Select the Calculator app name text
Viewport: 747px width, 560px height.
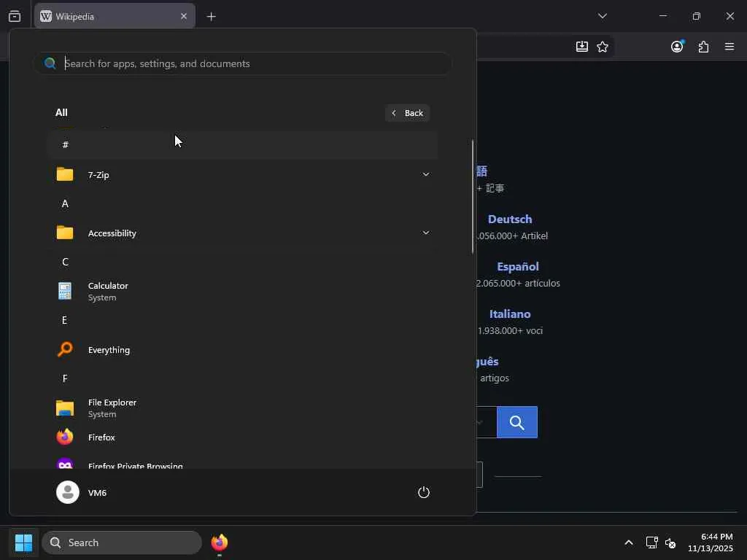[108, 286]
